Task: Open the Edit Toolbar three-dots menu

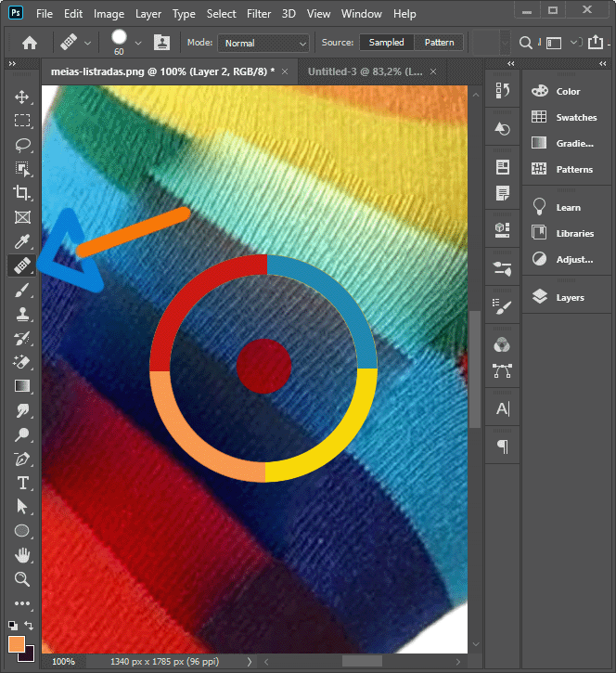Action: tap(22, 603)
